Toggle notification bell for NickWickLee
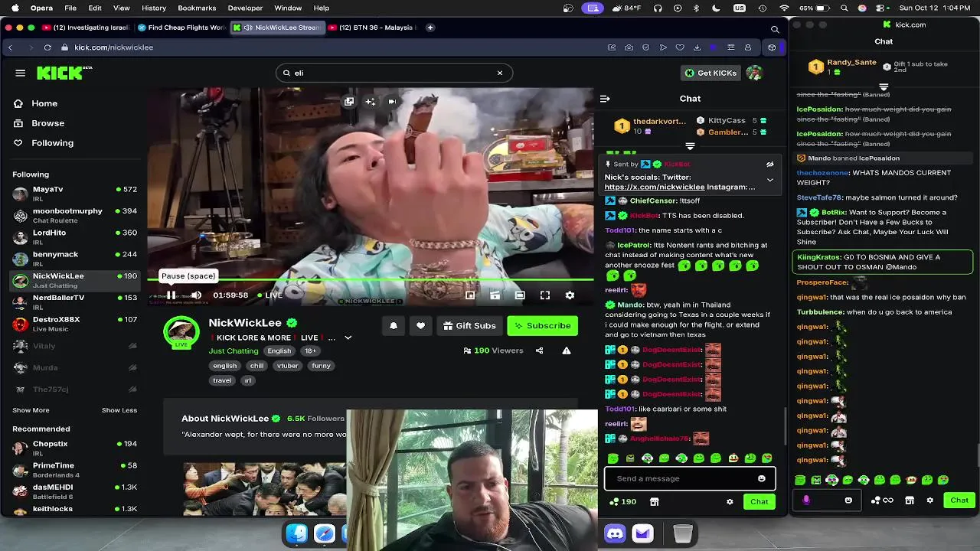Image resolution: width=980 pixels, height=551 pixels. (x=394, y=325)
